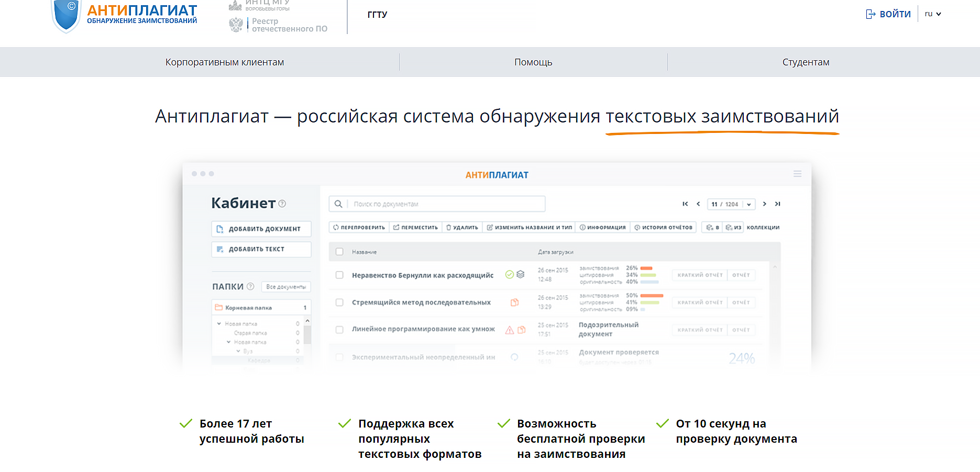Click 50% borrowing bar on Стремящийся row

click(x=652, y=296)
